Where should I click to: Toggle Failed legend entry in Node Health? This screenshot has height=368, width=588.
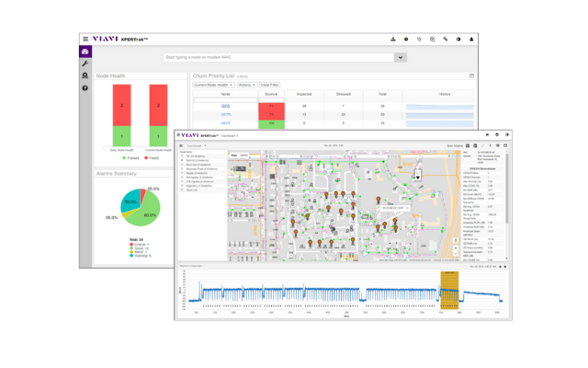pyautogui.click(x=152, y=158)
